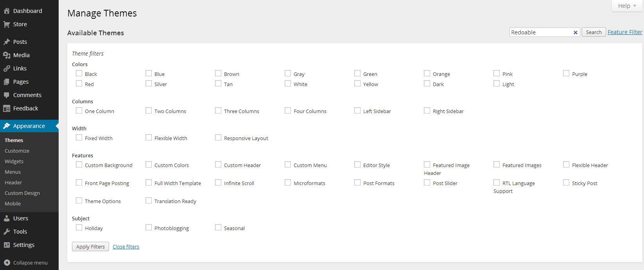Open the Settings sidebar icon
Viewport: 644px width, 270px height.
tap(7, 245)
